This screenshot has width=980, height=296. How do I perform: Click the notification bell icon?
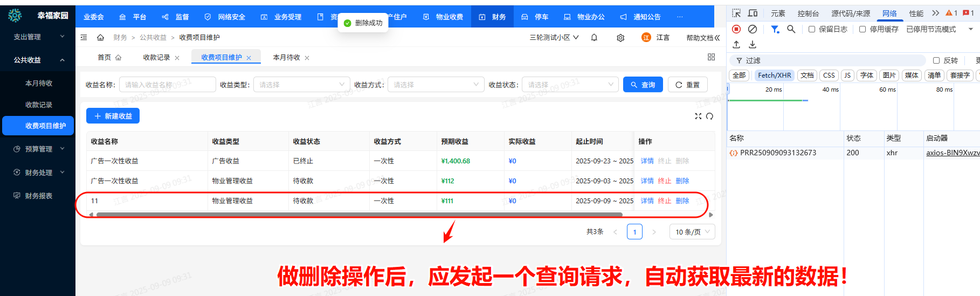tap(594, 38)
